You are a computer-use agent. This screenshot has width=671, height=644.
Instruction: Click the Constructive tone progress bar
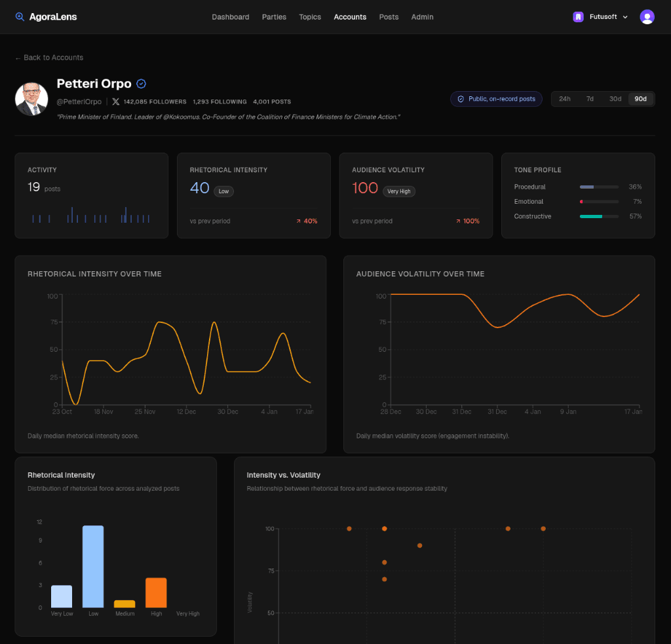598,216
